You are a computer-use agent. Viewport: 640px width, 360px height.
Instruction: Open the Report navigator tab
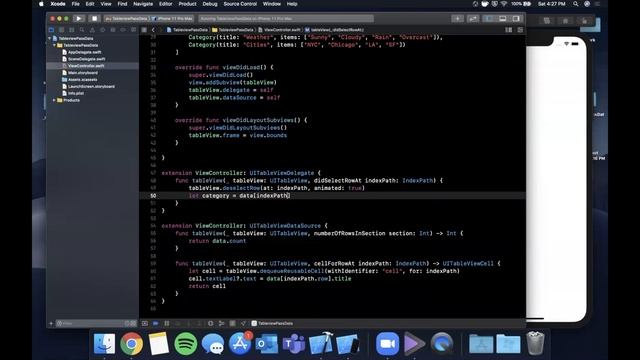pyautogui.click(x=133, y=30)
